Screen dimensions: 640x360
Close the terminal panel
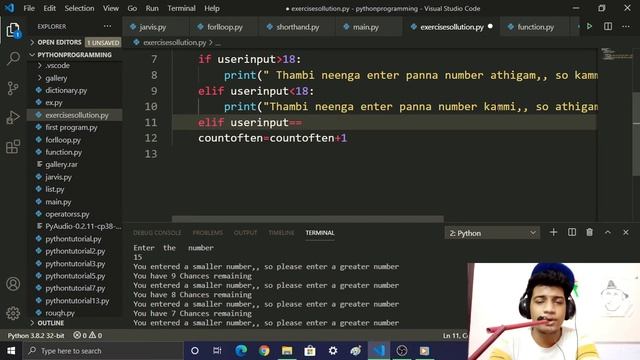[626, 232]
